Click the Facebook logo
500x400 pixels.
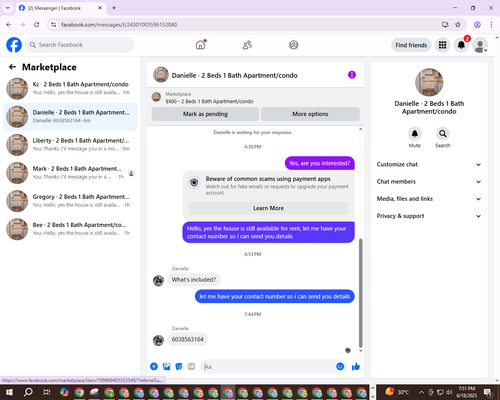click(14, 45)
